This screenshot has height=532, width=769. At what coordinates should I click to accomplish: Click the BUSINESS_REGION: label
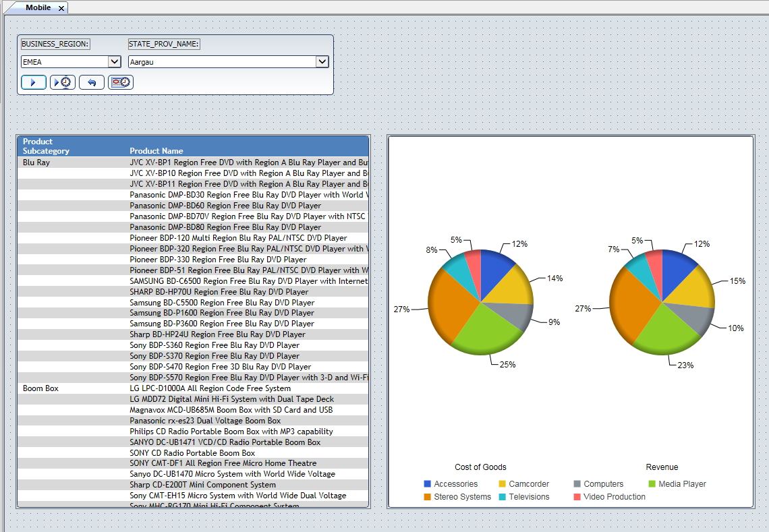pos(55,44)
